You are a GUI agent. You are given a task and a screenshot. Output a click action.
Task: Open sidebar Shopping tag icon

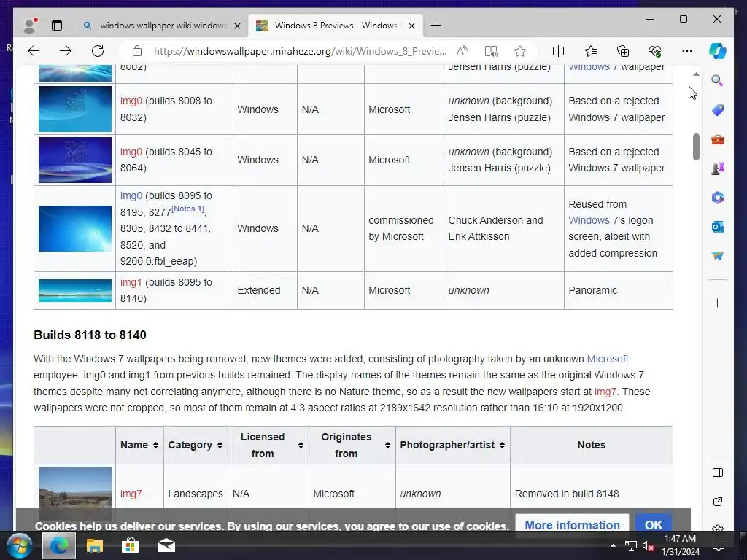[x=718, y=110]
